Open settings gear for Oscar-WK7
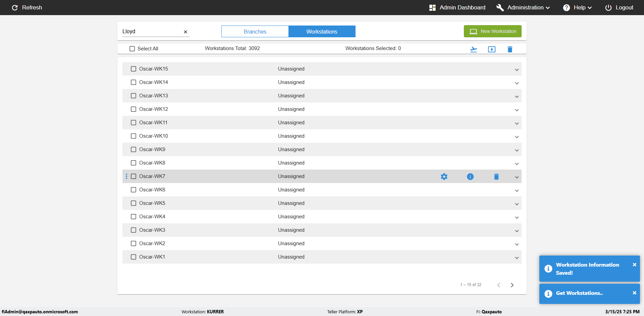Viewport: 644px width, 316px height. (444, 177)
